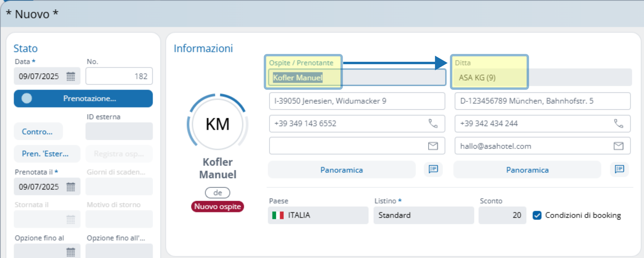644x258 pixels.
Task: Toggle Condizioni di booking checkbox
Action: point(537,215)
